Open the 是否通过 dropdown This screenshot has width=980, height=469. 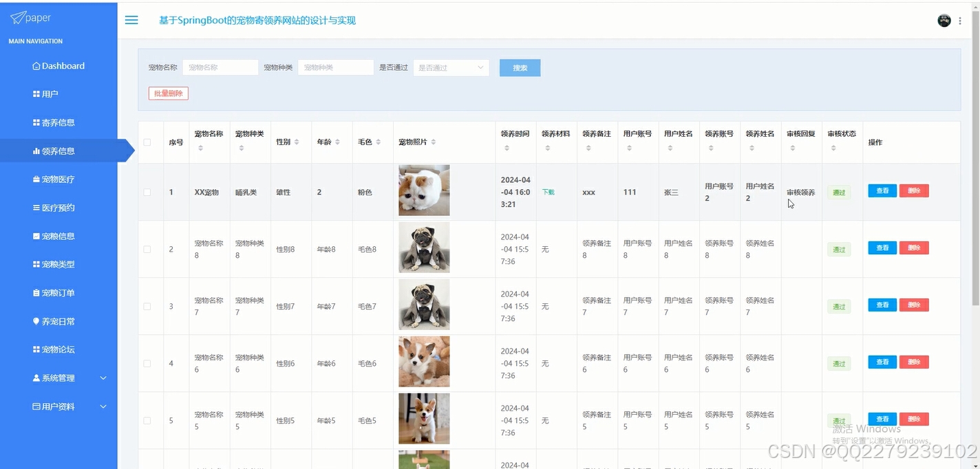[x=450, y=67]
